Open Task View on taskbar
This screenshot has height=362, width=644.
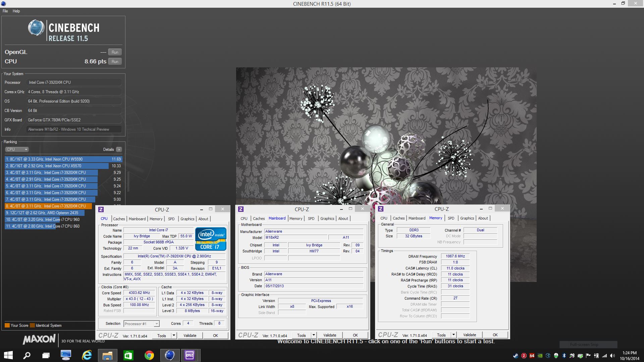46,355
